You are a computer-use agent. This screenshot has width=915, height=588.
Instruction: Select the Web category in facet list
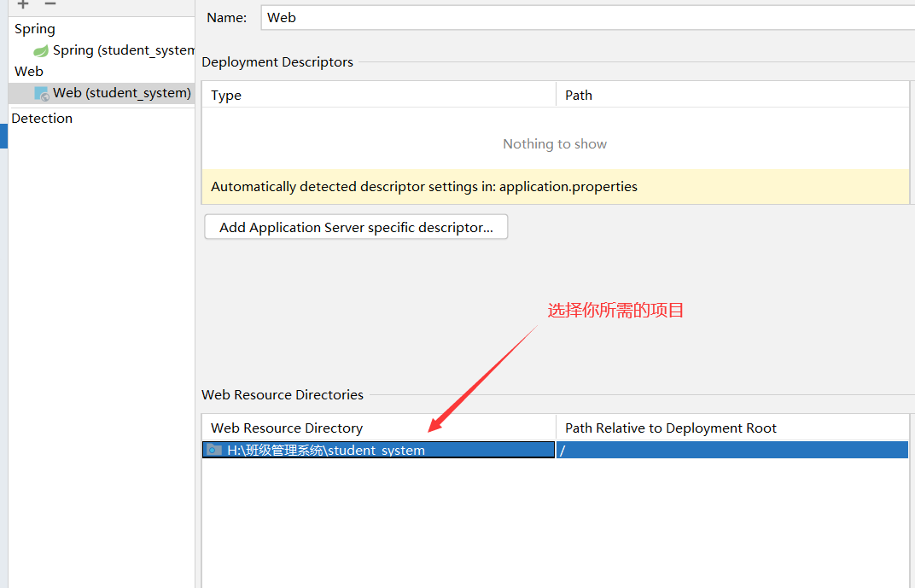29,71
